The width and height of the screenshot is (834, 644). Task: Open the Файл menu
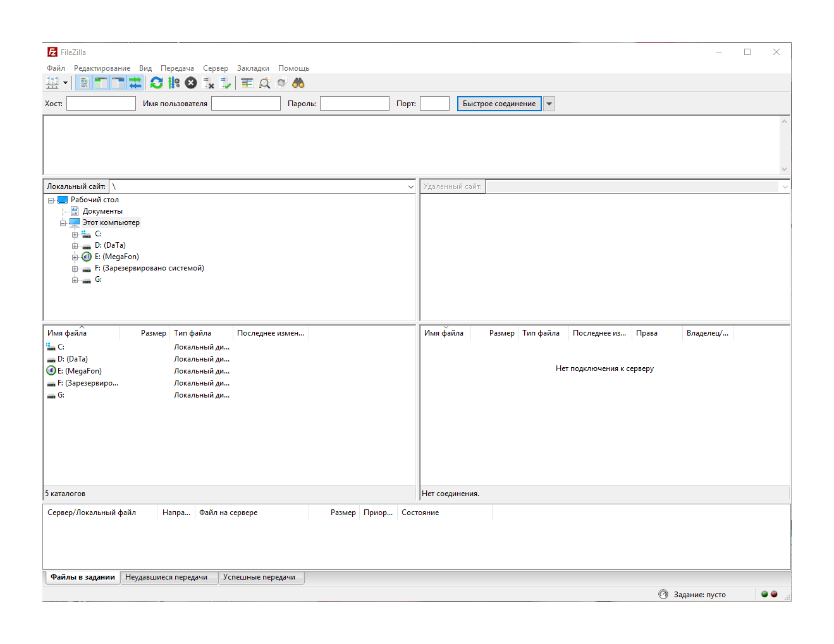[56, 68]
